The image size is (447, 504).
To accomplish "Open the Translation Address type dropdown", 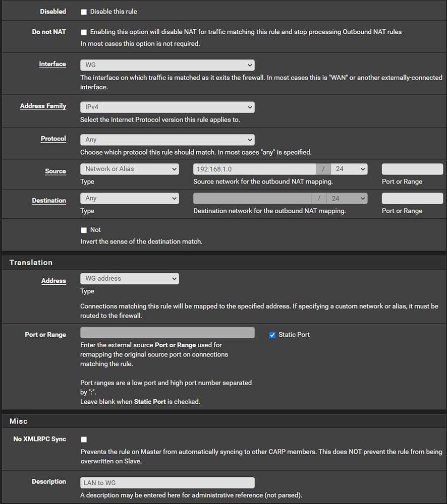I will point(129,278).
